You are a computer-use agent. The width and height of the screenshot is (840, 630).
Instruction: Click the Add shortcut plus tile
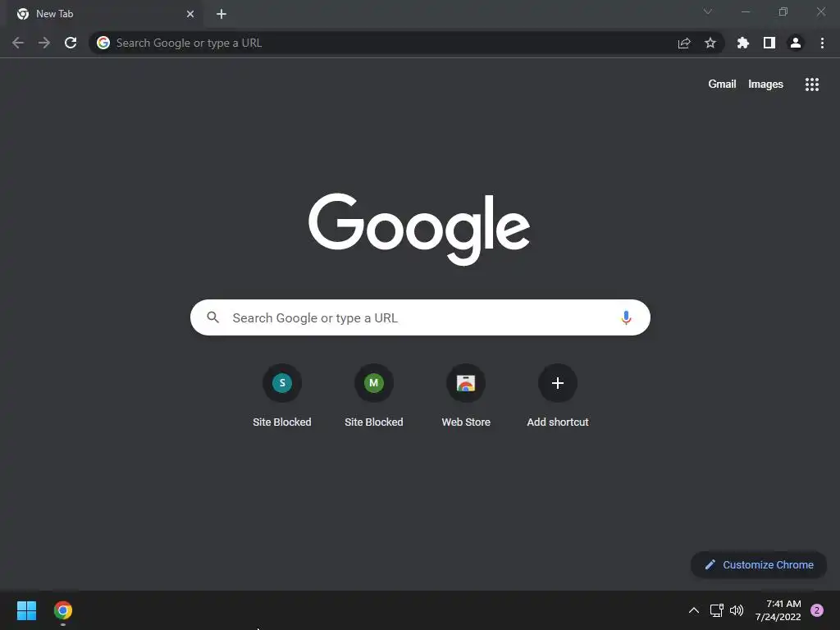click(x=558, y=396)
